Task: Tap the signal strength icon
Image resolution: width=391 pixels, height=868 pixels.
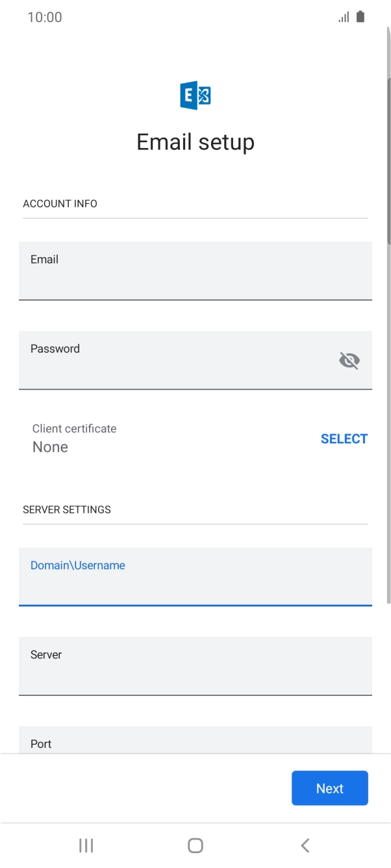Action: pyautogui.click(x=344, y=18)
